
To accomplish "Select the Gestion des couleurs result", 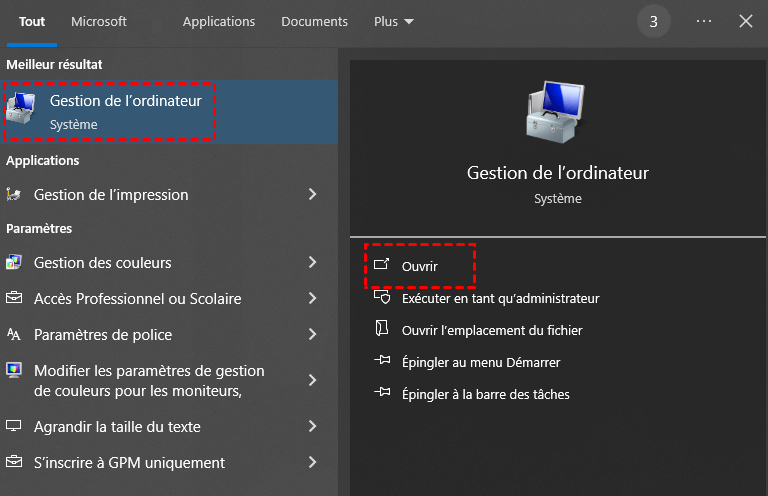I will 169,262.
